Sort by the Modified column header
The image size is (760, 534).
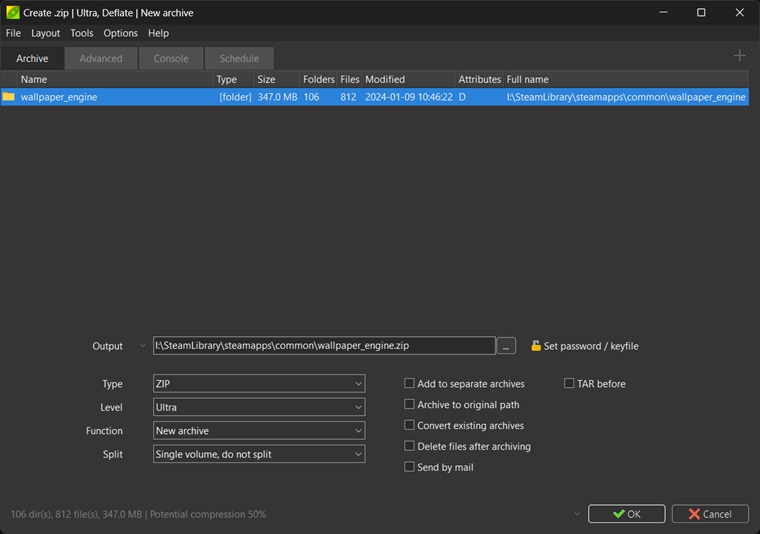click(408, 79)
